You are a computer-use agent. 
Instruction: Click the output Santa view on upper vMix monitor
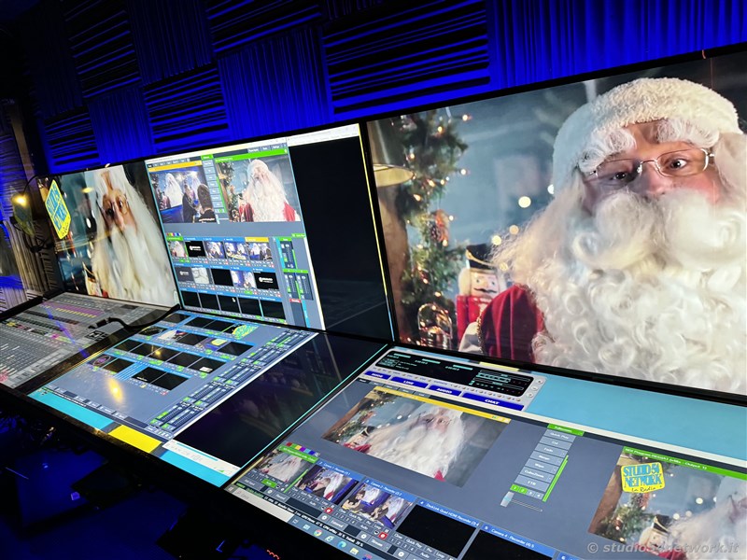pyautogui.click(x=260, y=190)
